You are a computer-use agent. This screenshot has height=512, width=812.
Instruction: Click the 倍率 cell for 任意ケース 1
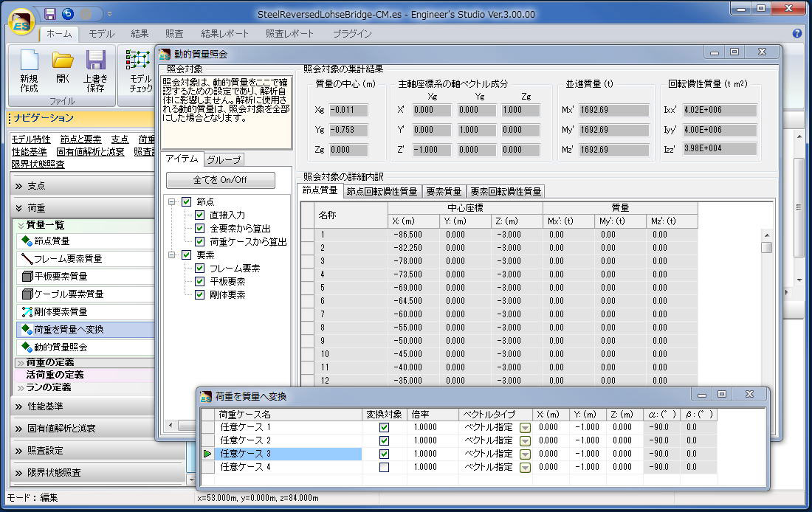point(432,428)
